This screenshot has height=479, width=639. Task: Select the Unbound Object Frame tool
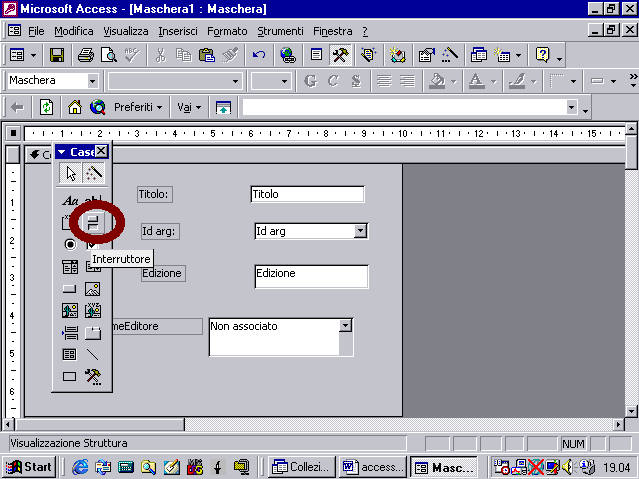(x=70, y=311)
